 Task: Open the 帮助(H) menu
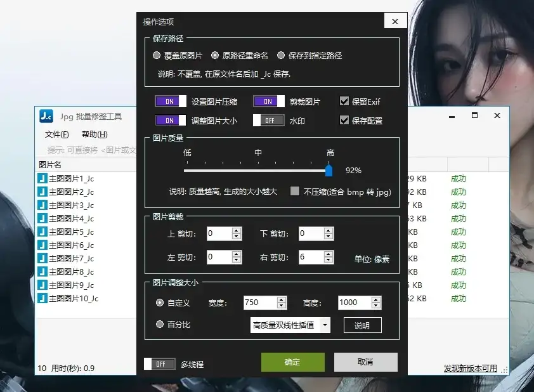click(x=94, y=134)
